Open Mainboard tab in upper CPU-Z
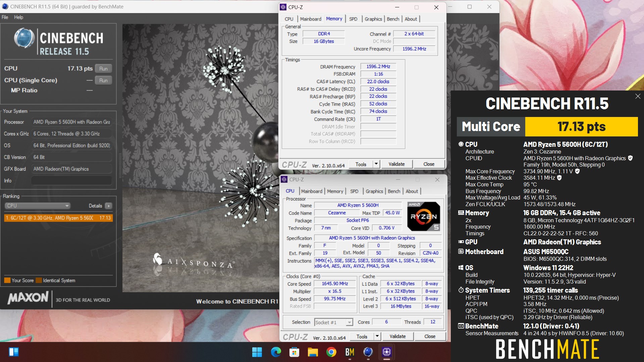The image size is (644, 362). [310, 19]
